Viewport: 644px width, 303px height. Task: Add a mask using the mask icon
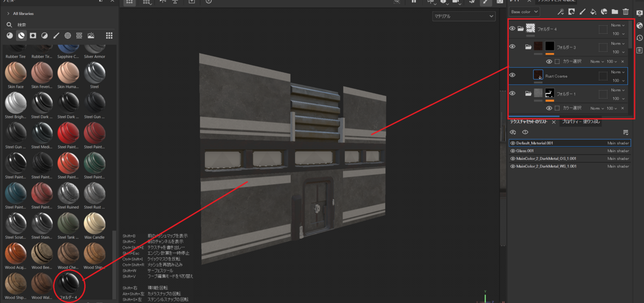[572, 11]
